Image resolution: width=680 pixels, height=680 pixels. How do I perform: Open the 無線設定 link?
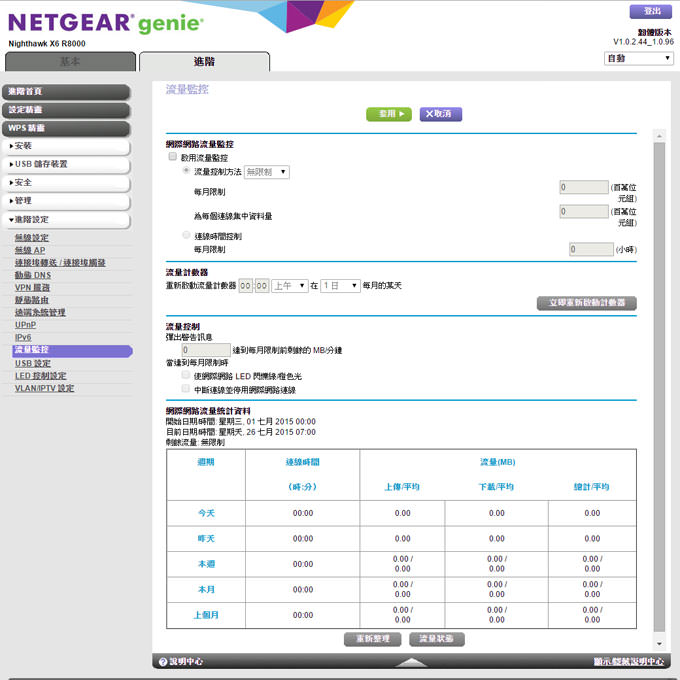(x=32, y=238)
